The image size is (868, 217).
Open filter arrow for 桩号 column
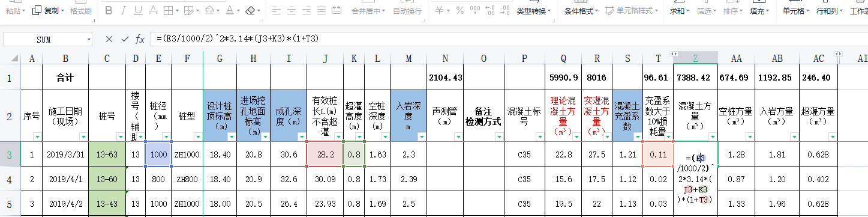[121, 137]
